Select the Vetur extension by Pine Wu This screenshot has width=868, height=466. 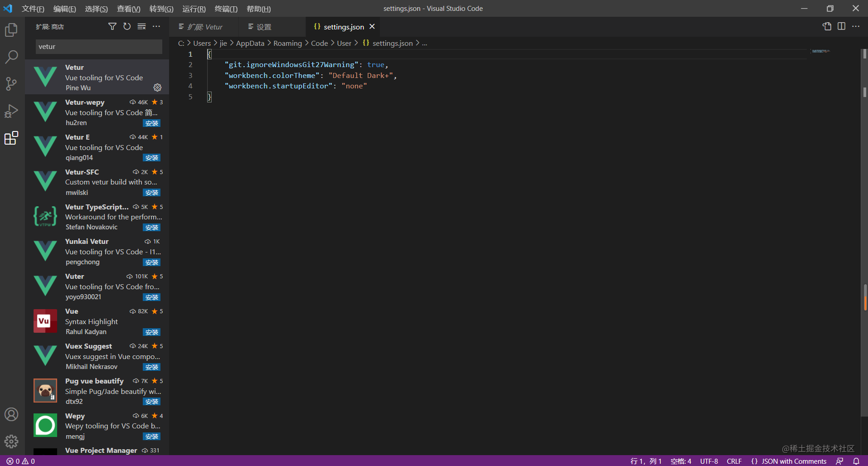coord(97,77)
